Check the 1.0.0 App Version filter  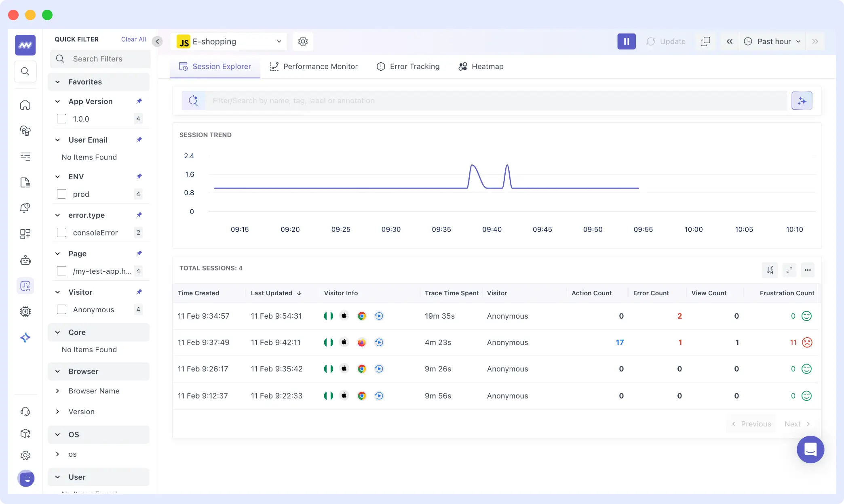coord(61,119)
